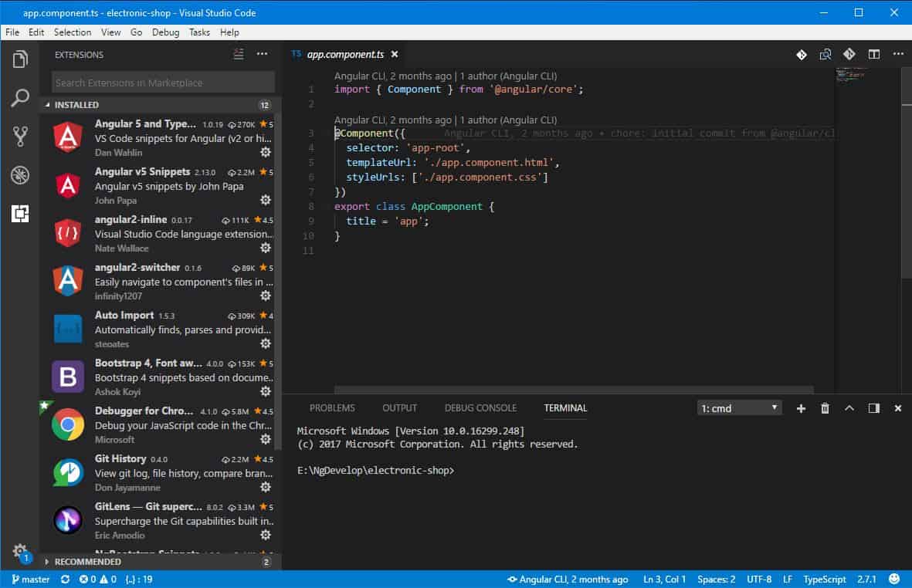Click gear for angular2-inline extension
Viewport: 912px width, 588px height.
click(266, 248)
